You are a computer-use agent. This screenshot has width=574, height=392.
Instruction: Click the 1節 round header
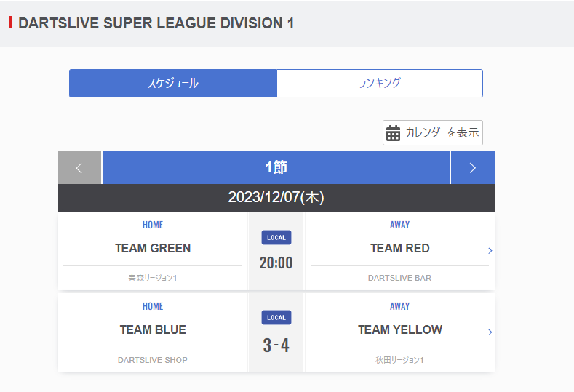coord(276,167)
